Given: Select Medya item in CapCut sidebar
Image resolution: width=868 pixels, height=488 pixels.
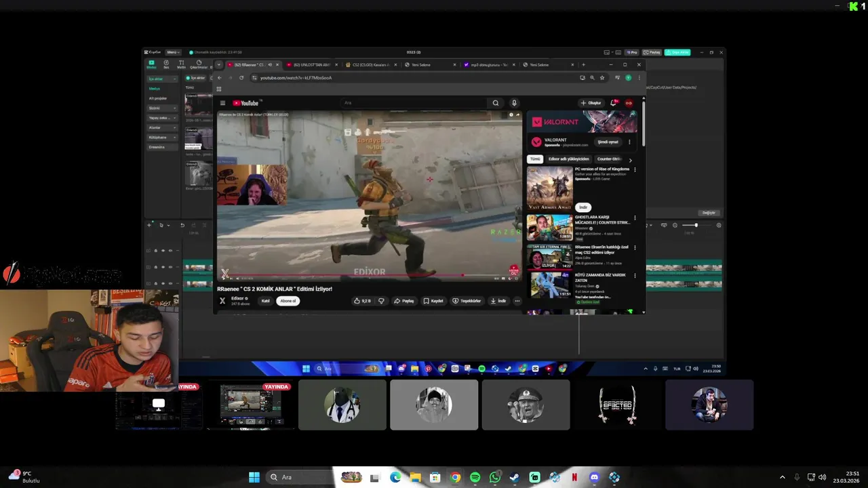Looking at the screenshot, I should [155, 89].
